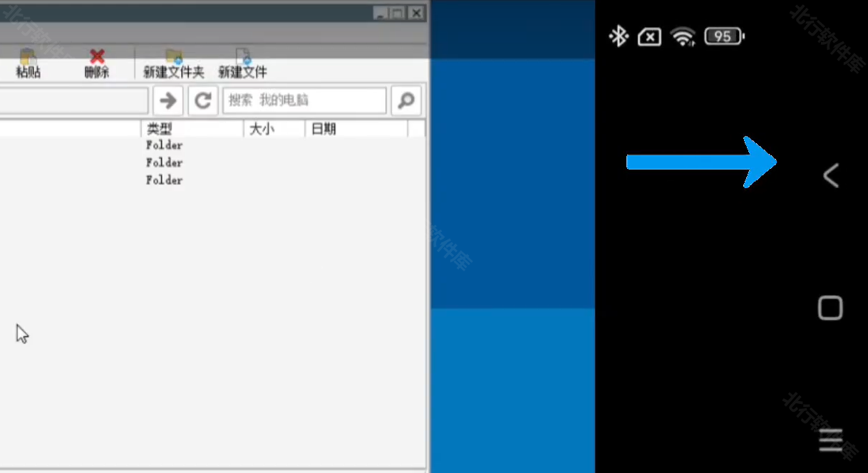This screenshot has height=473, width=868.
Task: Refresh the file list with the reload icon
Action: pyautogui.click(x=203, y=100)
